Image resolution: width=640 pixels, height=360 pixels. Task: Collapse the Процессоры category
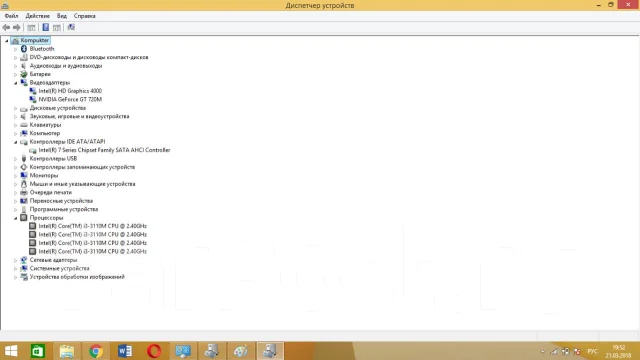point(16,218)
